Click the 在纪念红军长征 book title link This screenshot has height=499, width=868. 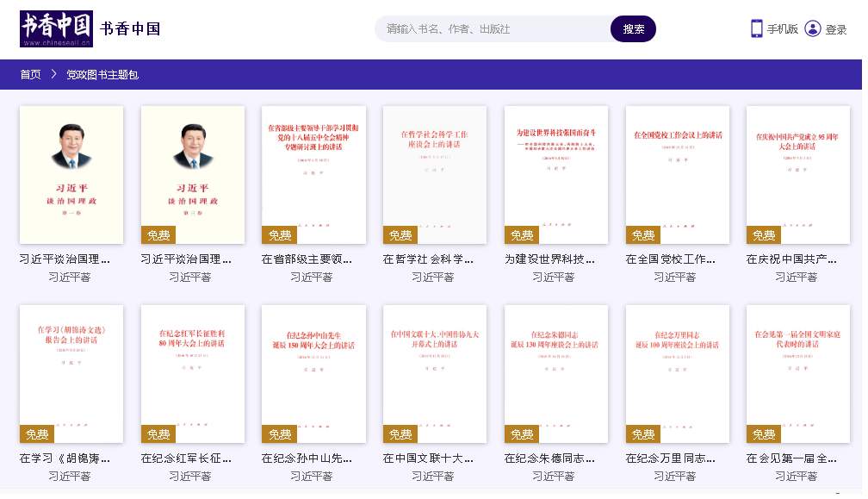point(185,458)
